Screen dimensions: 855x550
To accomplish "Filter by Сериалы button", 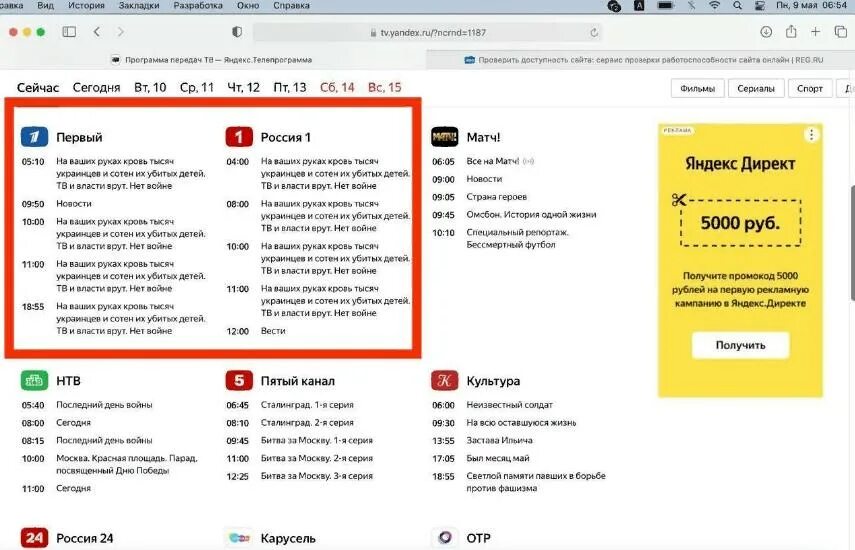I will point(756,88).
